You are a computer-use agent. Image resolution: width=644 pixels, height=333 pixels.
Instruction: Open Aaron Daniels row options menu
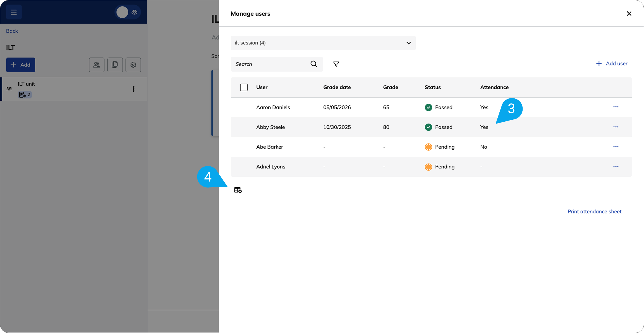[616, 107]
